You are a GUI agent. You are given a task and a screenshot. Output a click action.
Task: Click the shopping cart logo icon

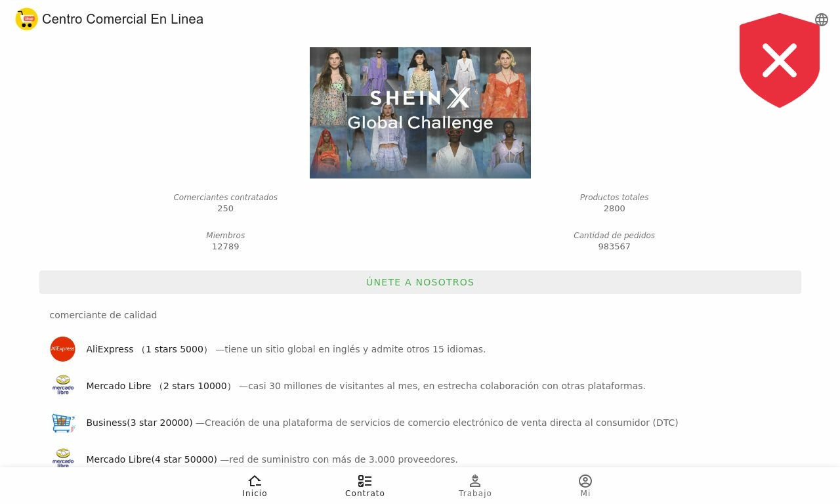27,19
